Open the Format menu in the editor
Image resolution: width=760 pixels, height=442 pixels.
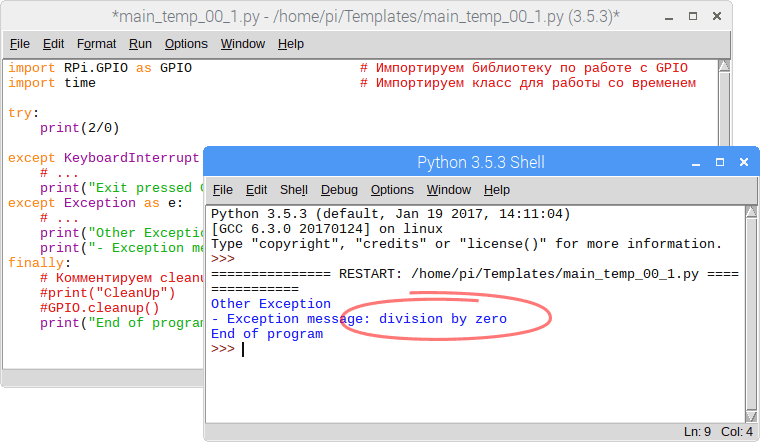tap(96, 44)
